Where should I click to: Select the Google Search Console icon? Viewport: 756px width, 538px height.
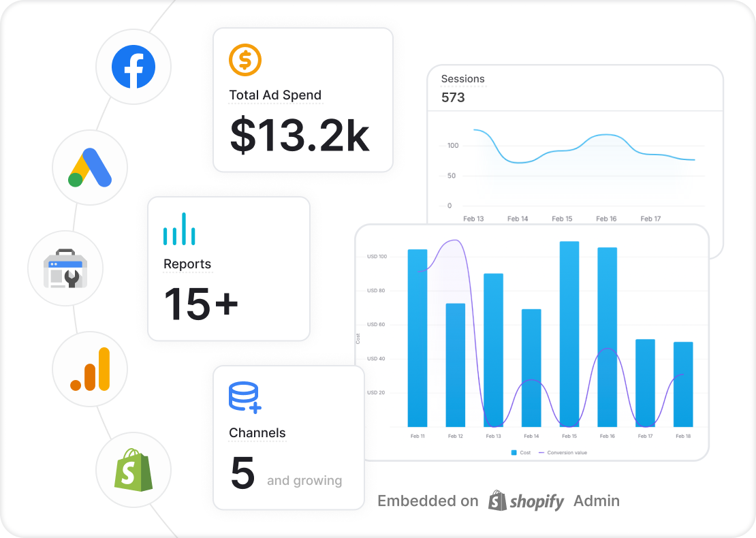[x=65, y=268]
